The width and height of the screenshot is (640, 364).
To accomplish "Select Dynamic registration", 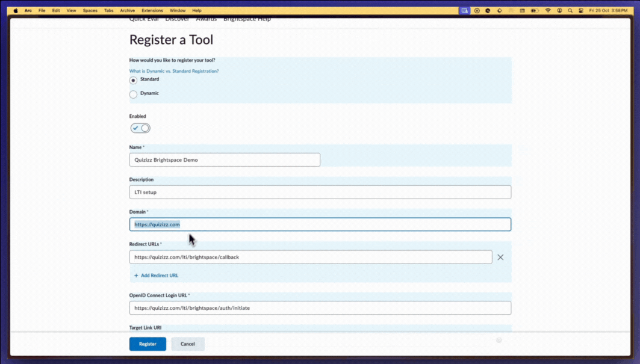I will click(x=133, y=94).
